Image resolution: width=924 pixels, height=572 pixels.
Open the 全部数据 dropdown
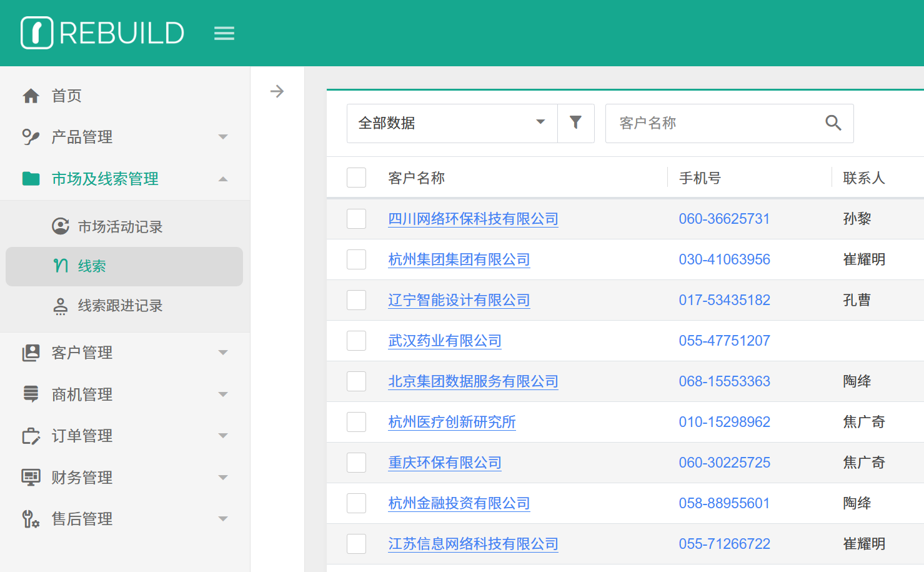[452, 123]
